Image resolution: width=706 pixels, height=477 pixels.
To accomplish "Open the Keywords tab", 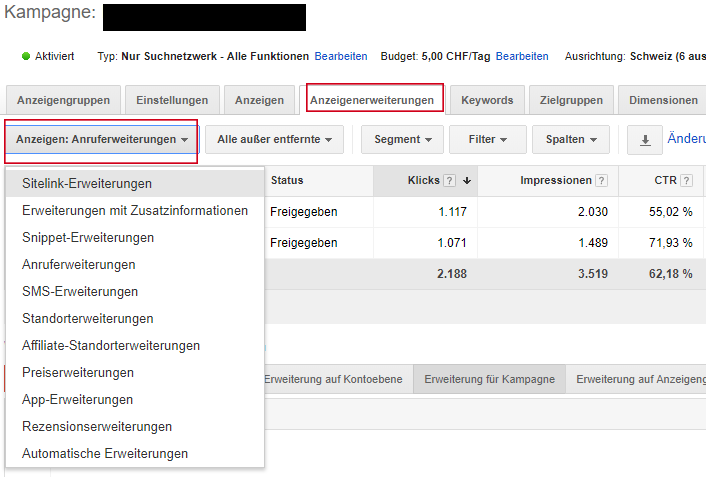I will [487, 100].
